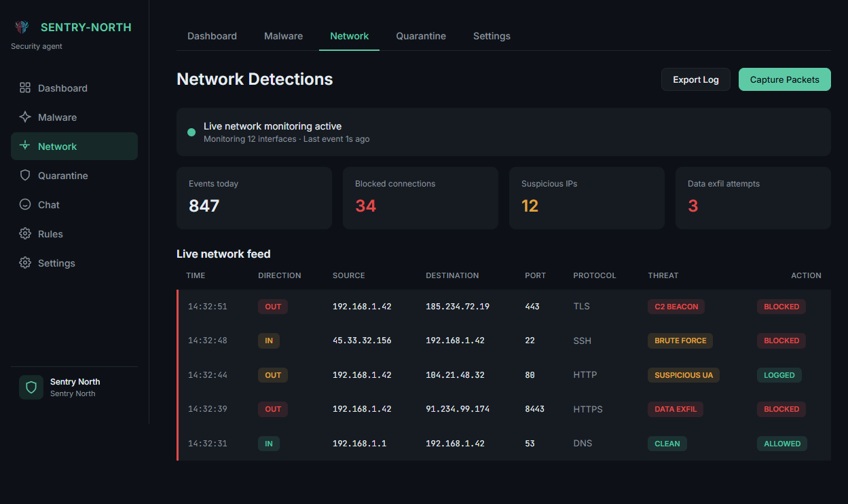This screenshot has width=848, height=504.
Task: Click the SUSPICIOUS UA threat badge
Action: 684,375
